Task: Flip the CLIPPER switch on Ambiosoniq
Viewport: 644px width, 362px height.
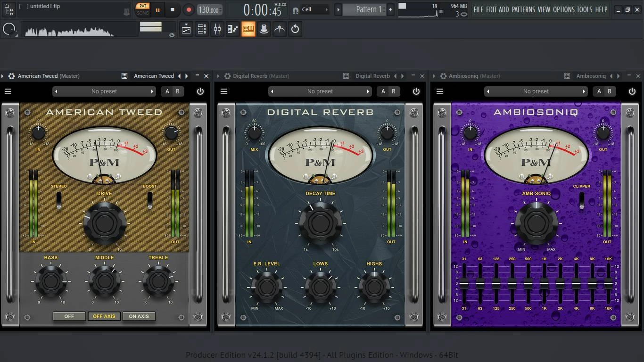Action: coord(582,200)
